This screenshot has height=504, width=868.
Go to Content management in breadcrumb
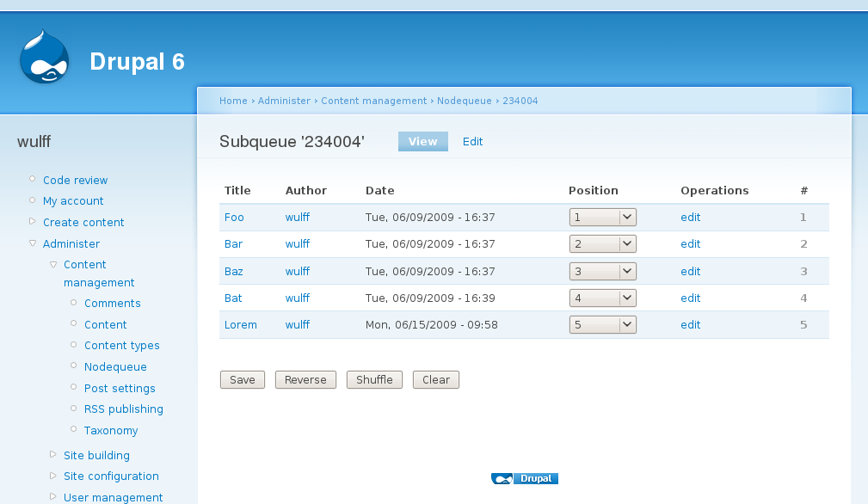pyautogui.click(x=373, y=101)
